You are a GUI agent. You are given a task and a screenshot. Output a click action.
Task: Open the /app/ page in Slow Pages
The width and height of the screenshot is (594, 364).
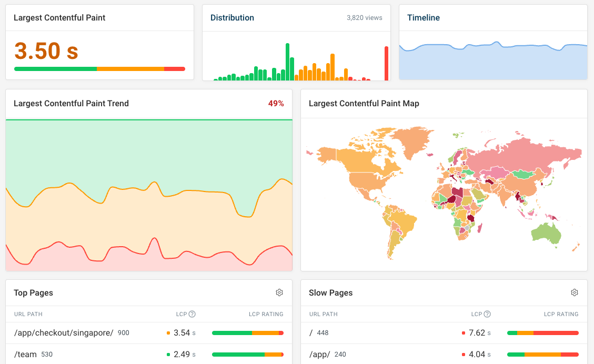click(x=319, y=355)
